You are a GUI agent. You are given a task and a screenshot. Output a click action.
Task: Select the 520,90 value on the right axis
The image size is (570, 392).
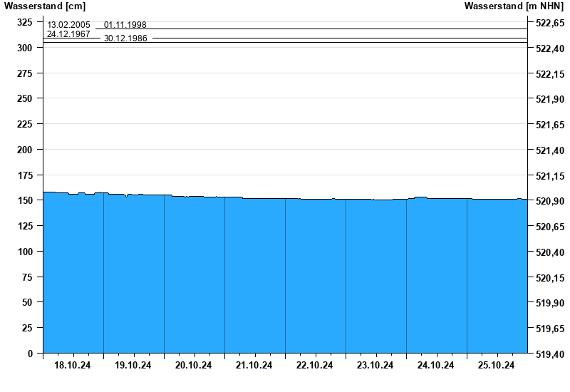click(x=549, y=201)
